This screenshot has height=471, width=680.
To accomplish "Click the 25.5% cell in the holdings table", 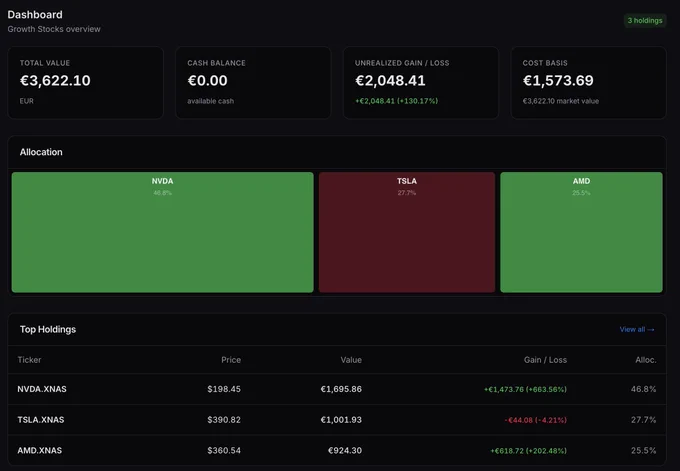I will (644, 450).
